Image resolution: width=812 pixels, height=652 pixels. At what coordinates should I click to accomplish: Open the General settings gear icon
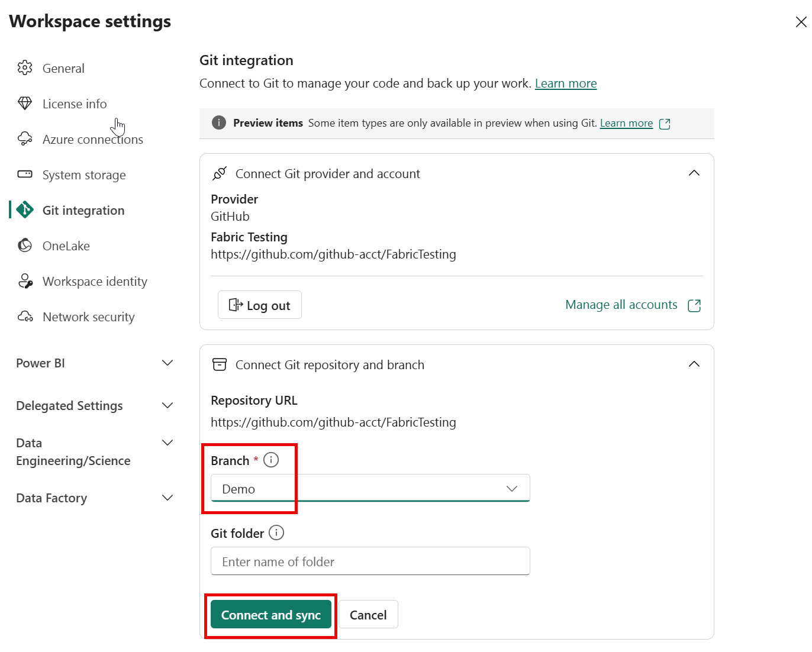[25, 67]
